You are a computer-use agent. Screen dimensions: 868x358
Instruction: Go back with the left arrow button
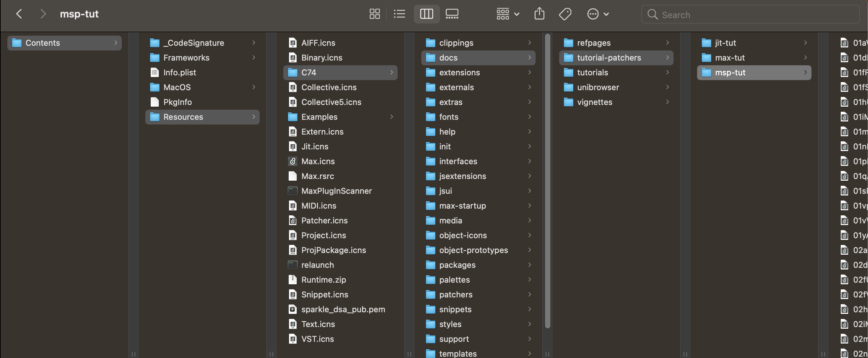coord(19,14)
